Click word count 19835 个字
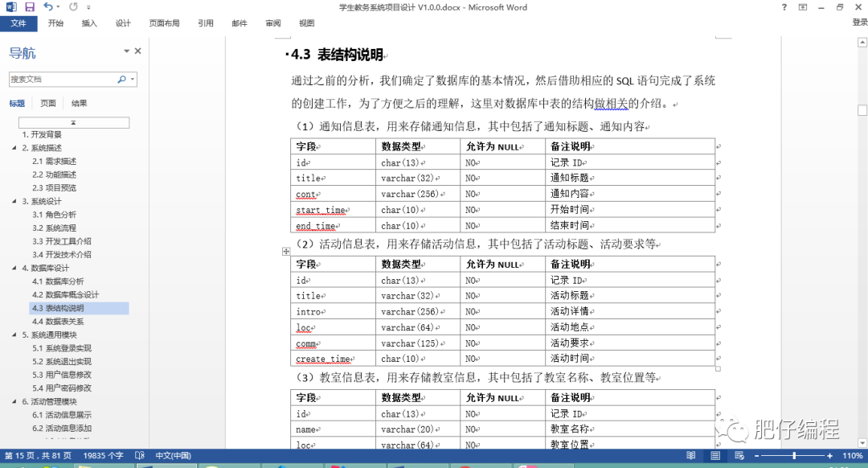Image resolution: width=868 pixels, height=468 pixels. coord(103,455)
